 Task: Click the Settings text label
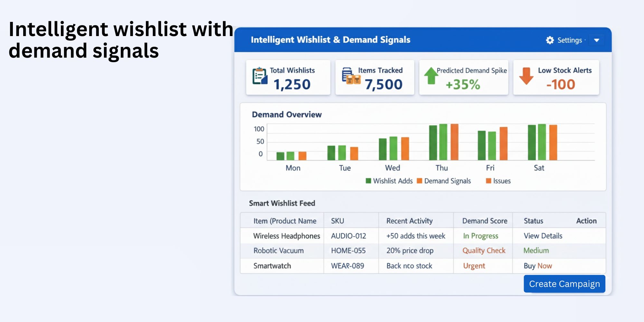pyautogui.click(x=569, y=40)
